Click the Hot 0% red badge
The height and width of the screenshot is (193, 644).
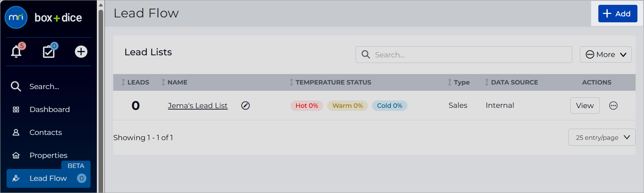click(307, 106)
